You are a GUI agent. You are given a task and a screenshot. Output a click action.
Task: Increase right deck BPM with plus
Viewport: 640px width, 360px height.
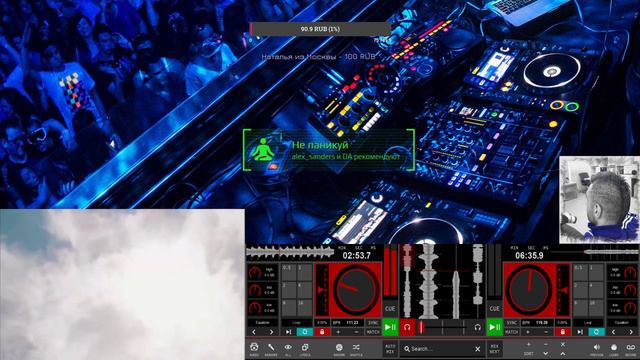coord(528,332)
